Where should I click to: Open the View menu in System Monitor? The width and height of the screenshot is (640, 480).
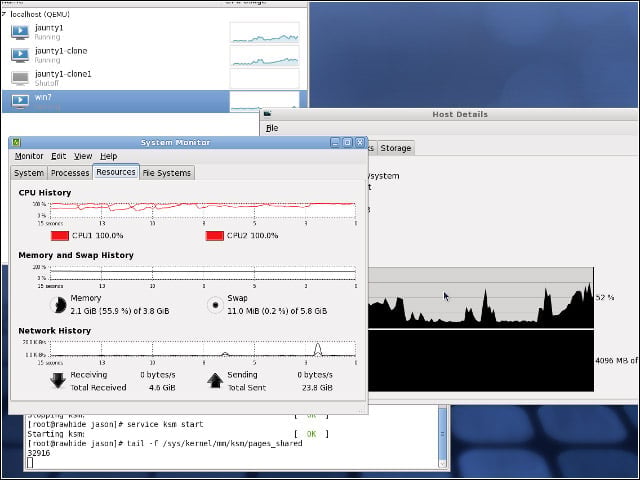(83, 156)
